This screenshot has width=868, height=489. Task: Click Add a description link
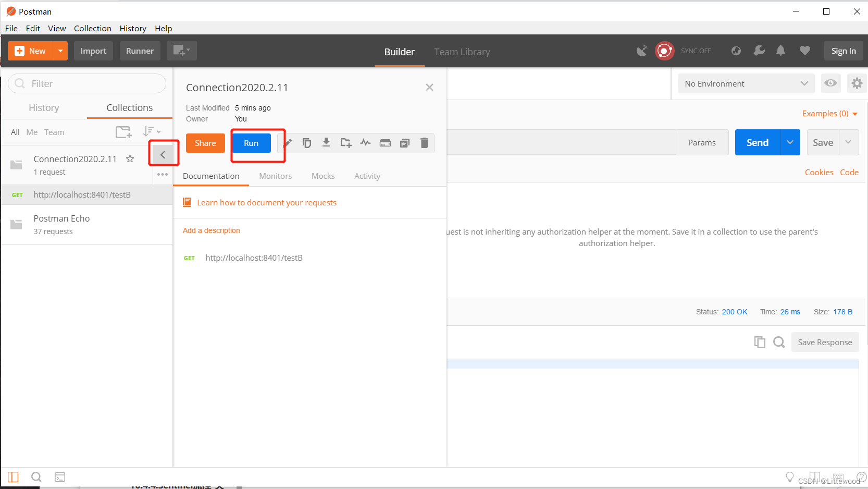212,230
